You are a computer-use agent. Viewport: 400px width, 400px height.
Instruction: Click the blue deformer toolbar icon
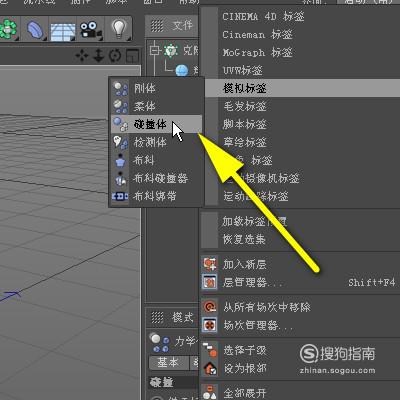[35, 29]
